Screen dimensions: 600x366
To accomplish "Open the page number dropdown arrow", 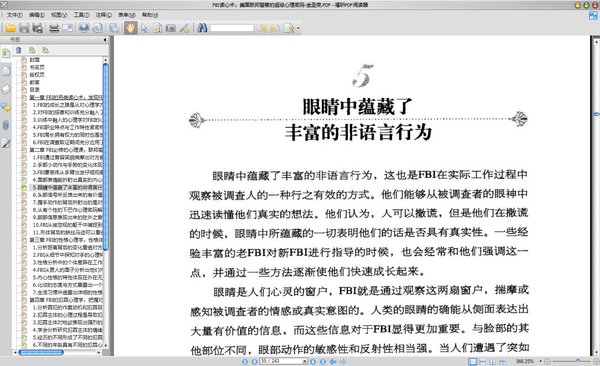I will point(305,362).
